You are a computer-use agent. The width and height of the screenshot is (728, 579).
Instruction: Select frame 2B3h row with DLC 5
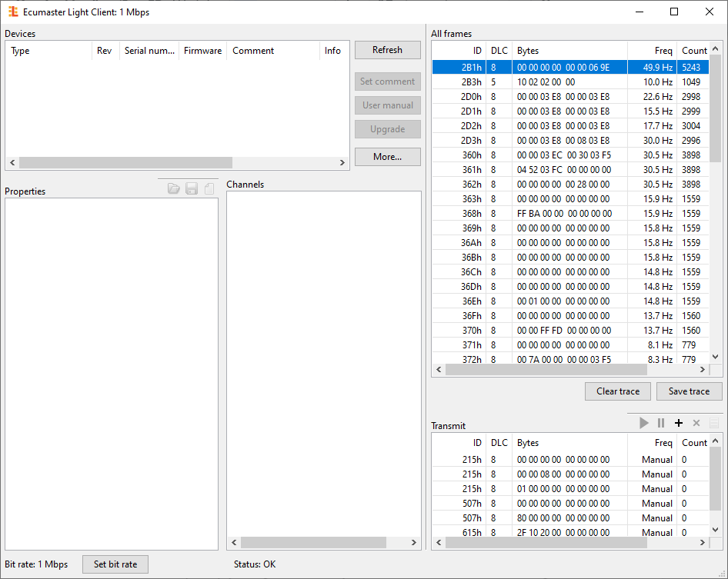click(x=570, y=82)
